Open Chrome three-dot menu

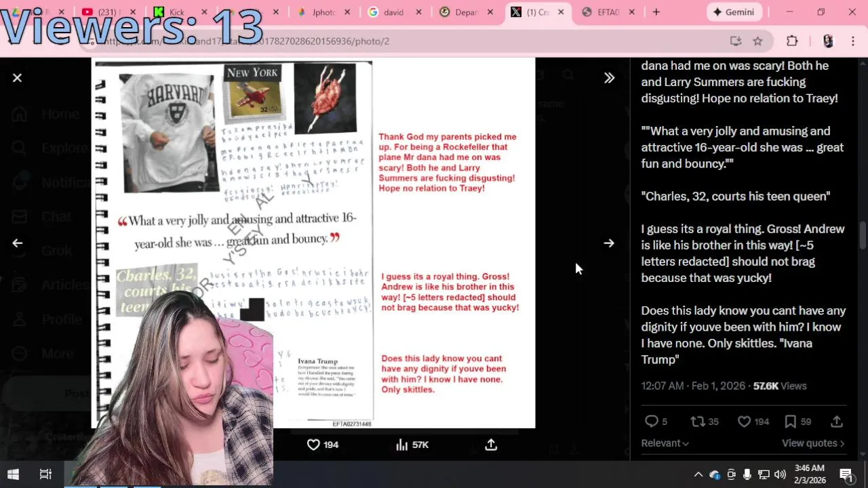coord(852,41)
